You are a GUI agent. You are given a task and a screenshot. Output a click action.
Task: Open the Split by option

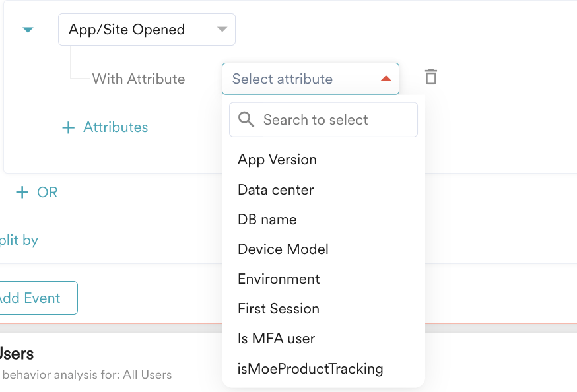(x=18, y=240)
